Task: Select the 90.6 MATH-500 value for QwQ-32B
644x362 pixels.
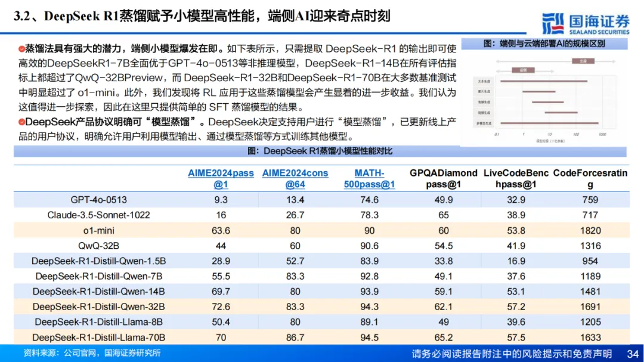Action: (369, 246)
